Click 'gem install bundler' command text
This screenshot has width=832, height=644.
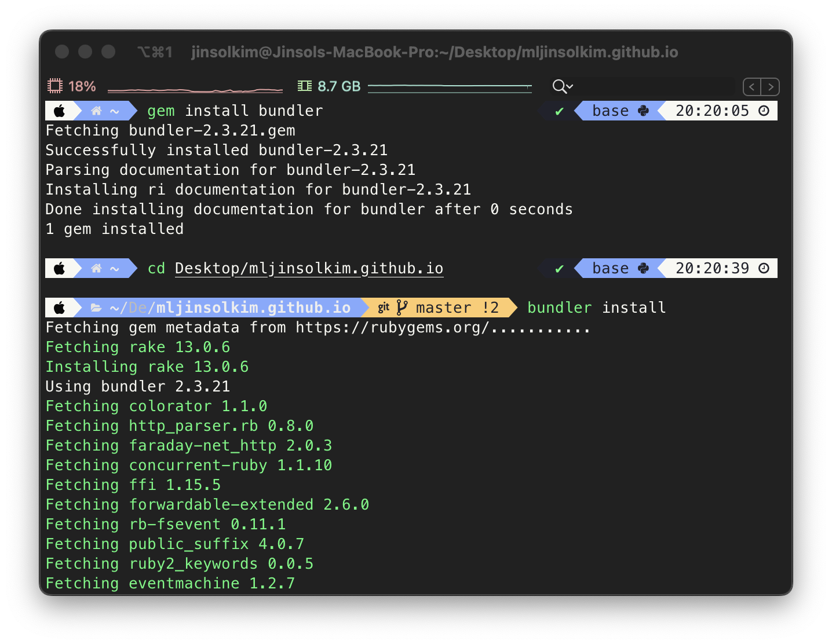coord(235,111)
